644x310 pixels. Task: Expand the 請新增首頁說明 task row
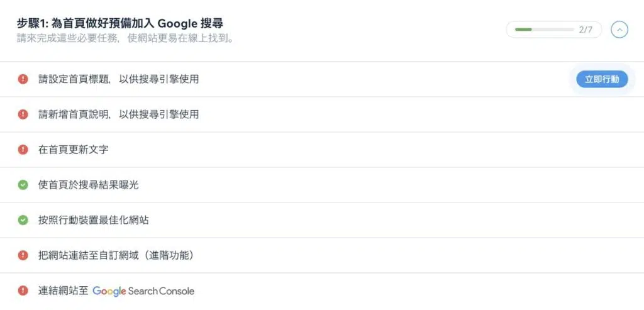pyautogui.click(x=322, y=114)
